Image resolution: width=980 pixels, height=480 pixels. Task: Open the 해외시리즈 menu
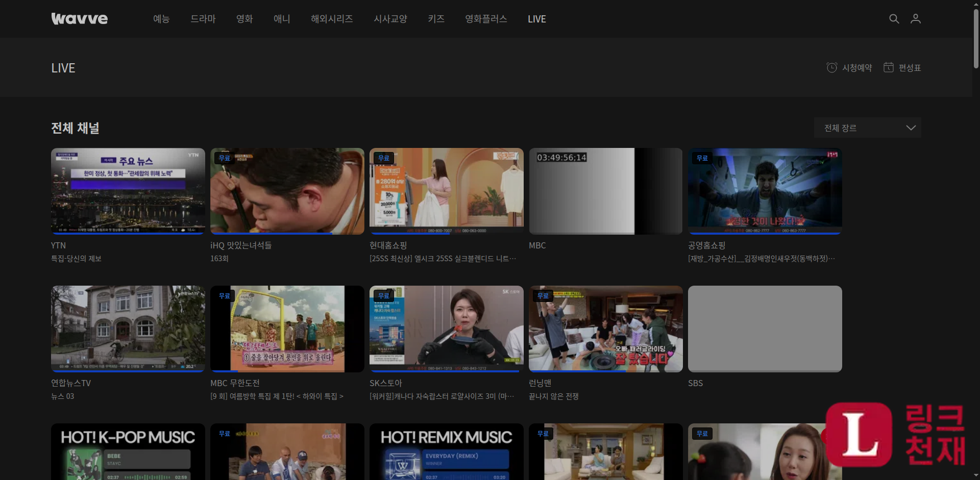tap(332, 19)
